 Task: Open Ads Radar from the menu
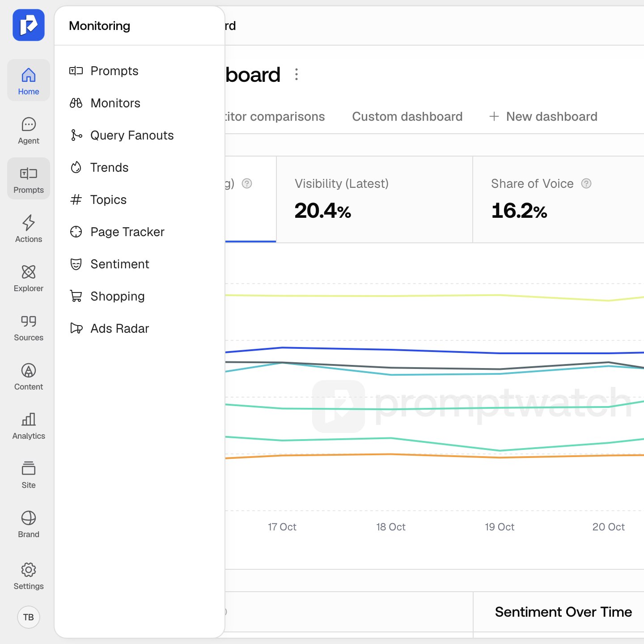[x=140, y=328]
